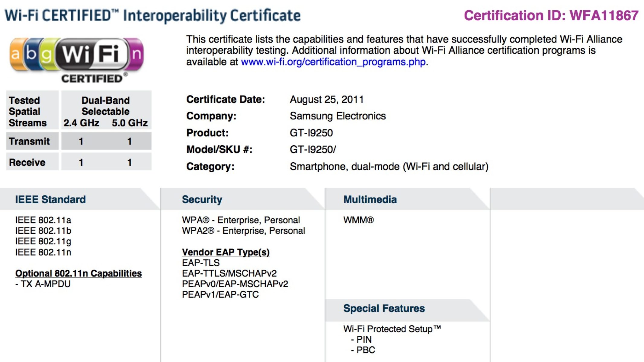Image resolution: width=644 pixels, height=362 pixels.
Task: Click the blue 'b' badge in logo
Action: point(31,53)
